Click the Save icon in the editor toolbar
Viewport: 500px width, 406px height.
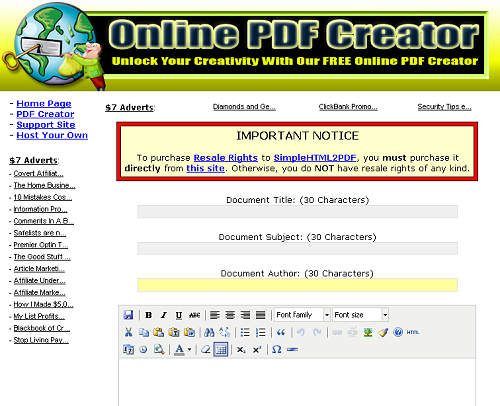[128, 315]
